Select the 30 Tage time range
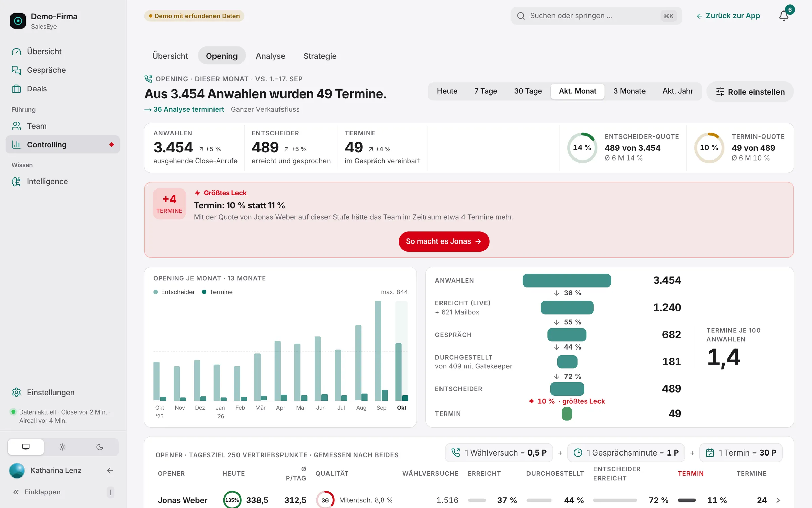Screen dimensions: 812x508 click(x=528, y=91)
